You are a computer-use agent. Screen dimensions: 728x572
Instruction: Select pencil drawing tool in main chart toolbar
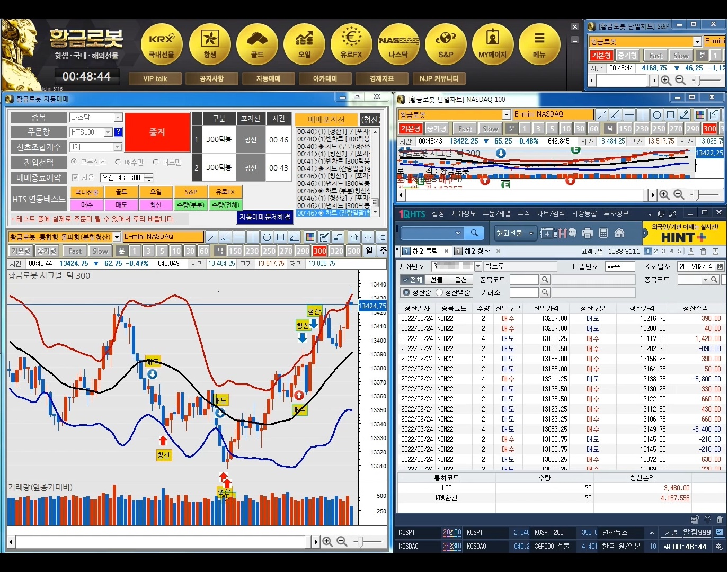295,237
